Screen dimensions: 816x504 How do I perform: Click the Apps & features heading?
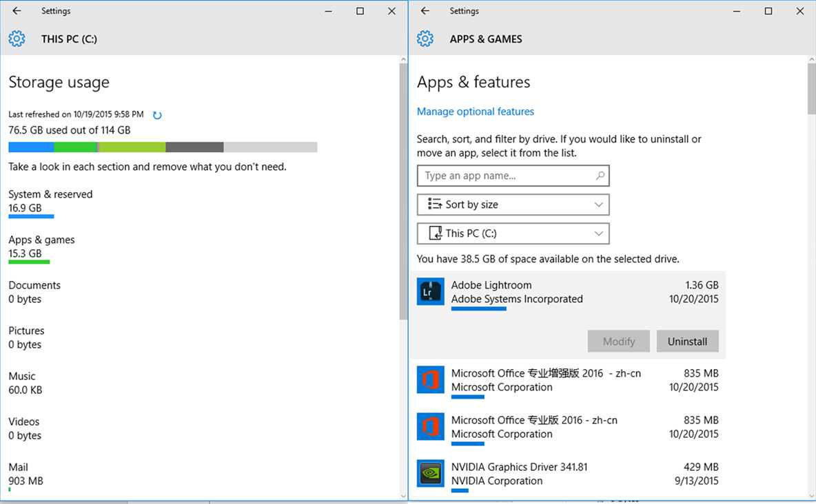click(x=473, y=82)
